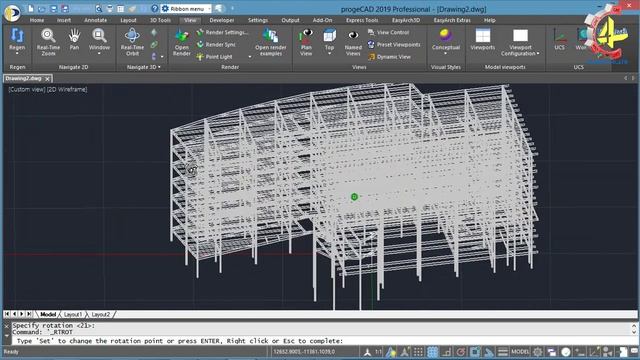
Task: Expand the Regen dropdown arrow
Action: point(17,53)
